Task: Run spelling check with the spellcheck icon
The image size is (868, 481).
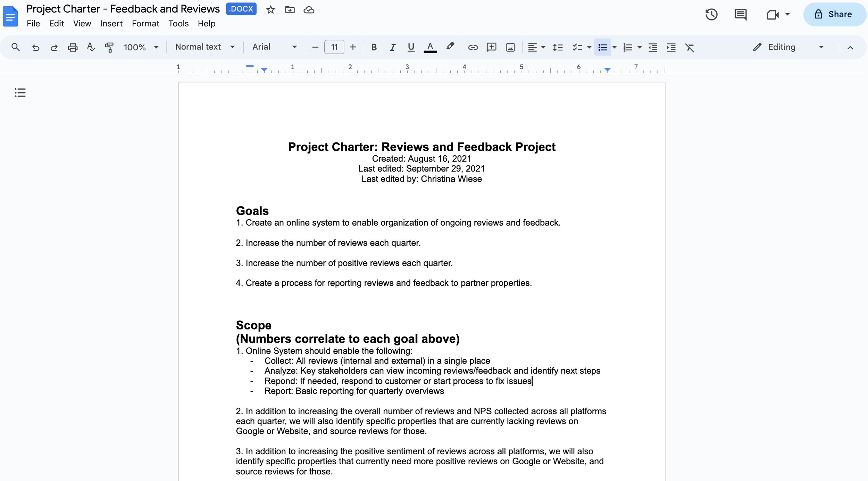Action: tap(91, 47)
